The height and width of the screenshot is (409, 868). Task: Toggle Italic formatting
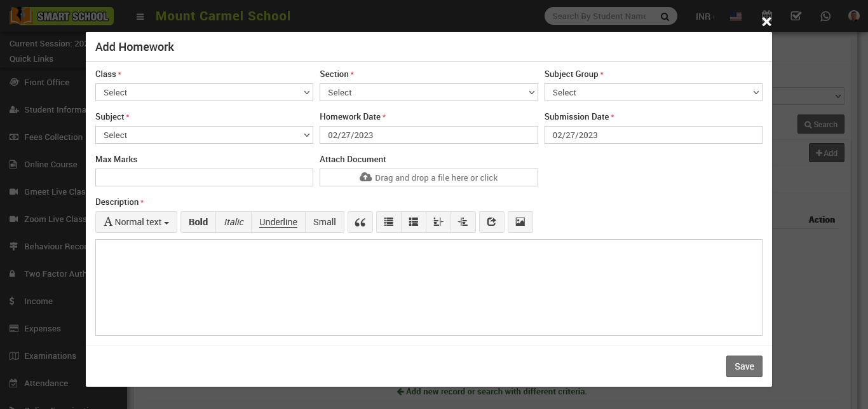click(233, 222)
